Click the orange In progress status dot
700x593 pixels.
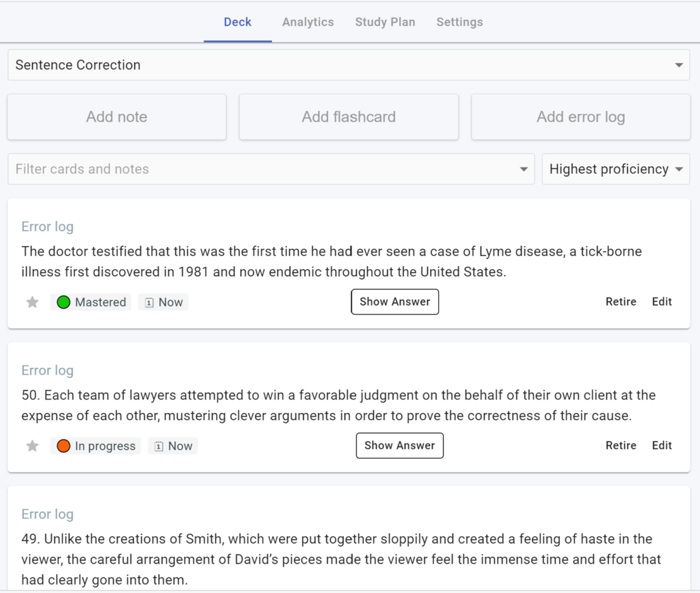pos(64,446)
